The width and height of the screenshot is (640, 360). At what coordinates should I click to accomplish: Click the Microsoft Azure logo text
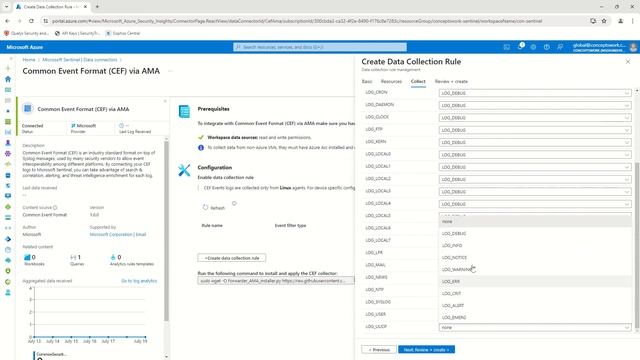coord(25,47)
